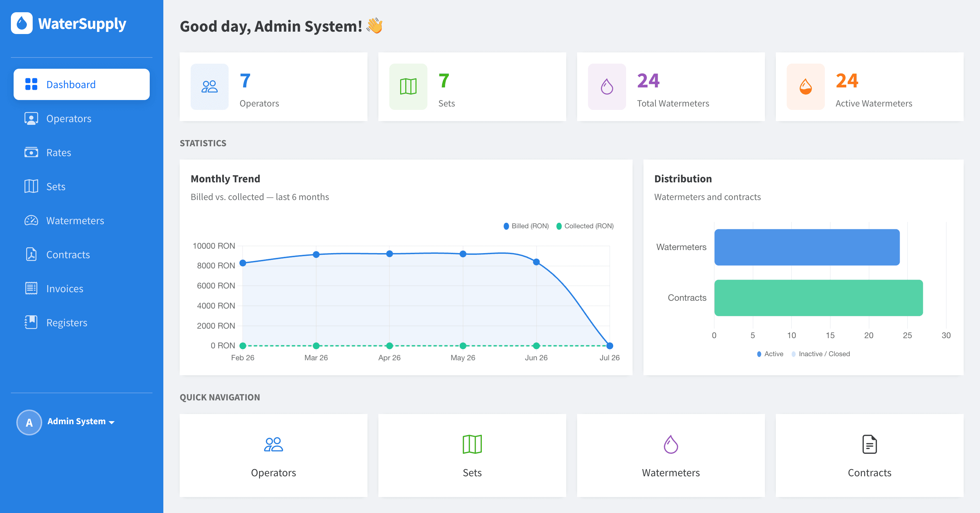Viewport: 980px width, 513px height.
Task: Click 'Watermeters and contracts' subtitle
Action: coord(707,197)
